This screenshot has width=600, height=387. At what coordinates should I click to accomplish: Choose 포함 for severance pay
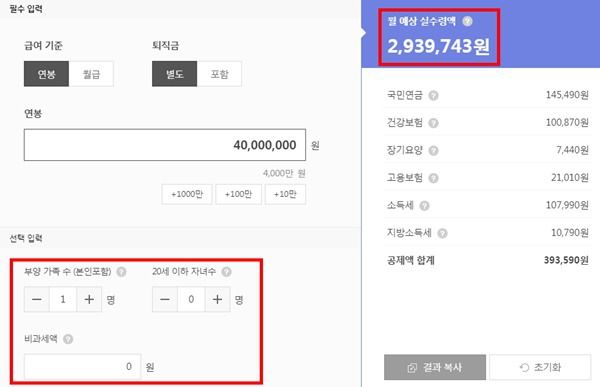pos(219,74)
